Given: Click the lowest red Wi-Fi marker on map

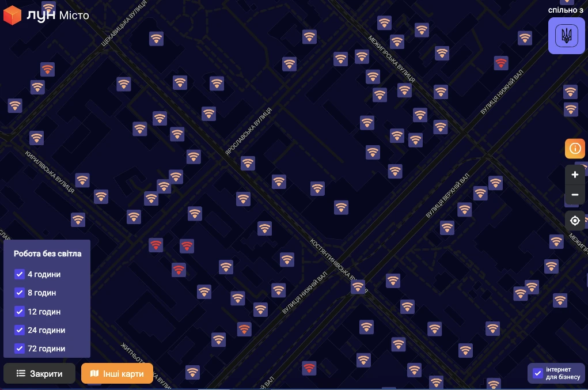Looking at the screenshot, I should pos(310,367).
